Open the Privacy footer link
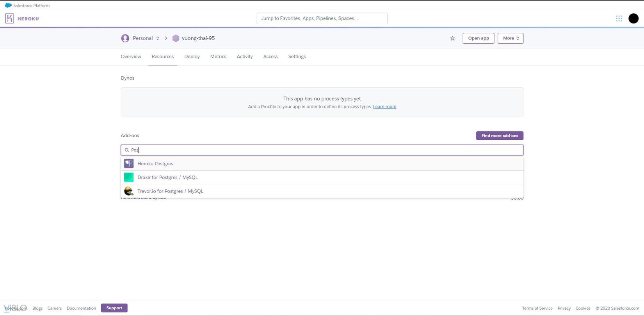Image resolution: width=644 pixels, height=316 pixels. pos(564,308)
